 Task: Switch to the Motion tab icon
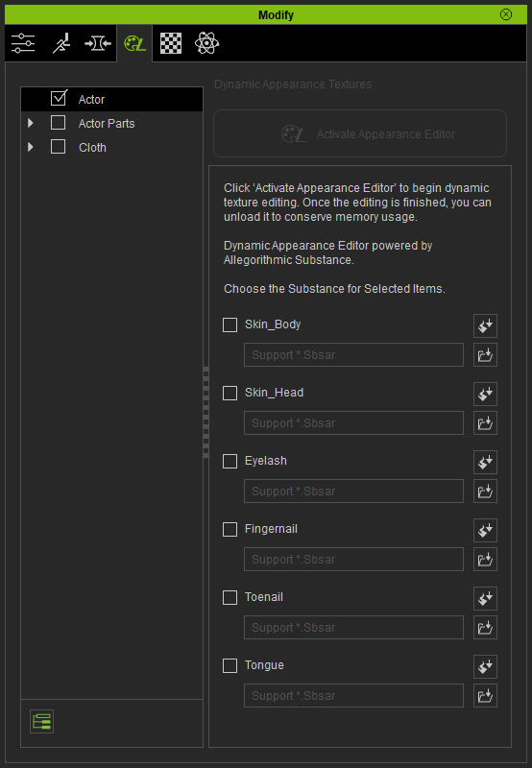tap(61, 43)
